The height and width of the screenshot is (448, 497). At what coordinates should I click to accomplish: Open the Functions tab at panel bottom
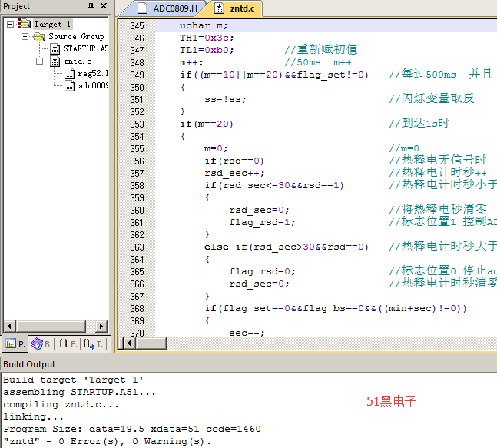[68, 343]
